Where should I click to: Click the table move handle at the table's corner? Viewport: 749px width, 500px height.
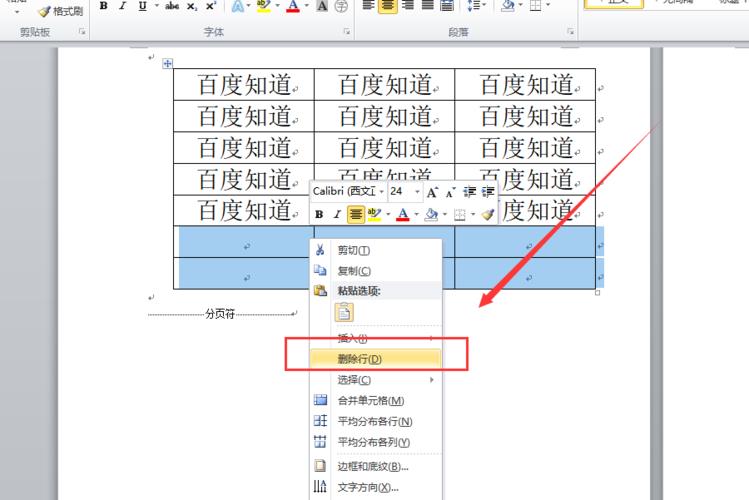(167, 63)
